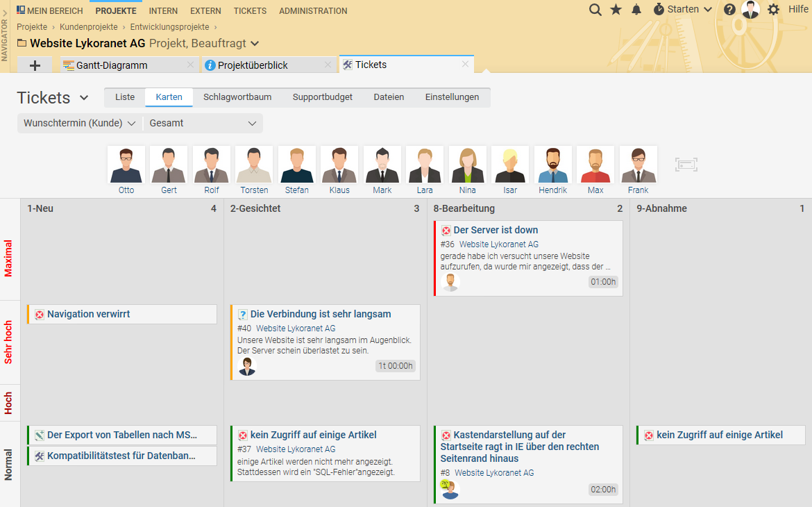
Task: Open the Supportbudget tab
Action: click(x=323, y=97)
